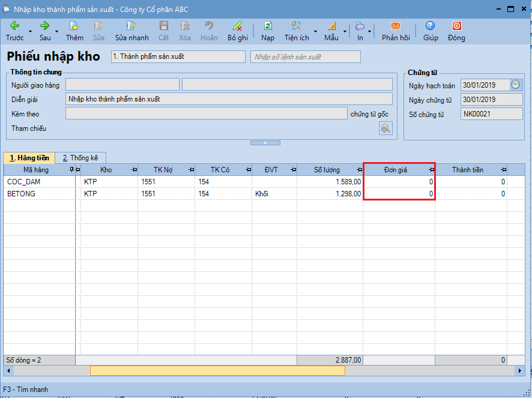The width and height of the screenshot is (532, 398).
Task: Click the magnifier icon below chứng từ gốc
Action: coord(386,128)
